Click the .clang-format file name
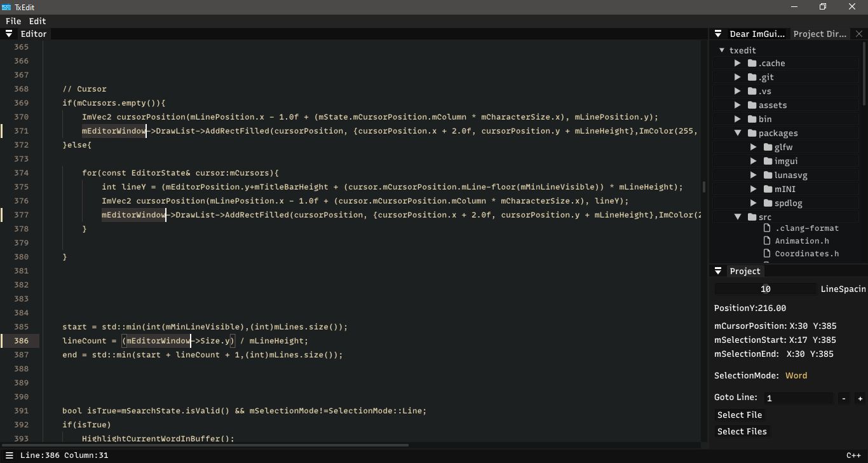868x463 pixels. 807,228
